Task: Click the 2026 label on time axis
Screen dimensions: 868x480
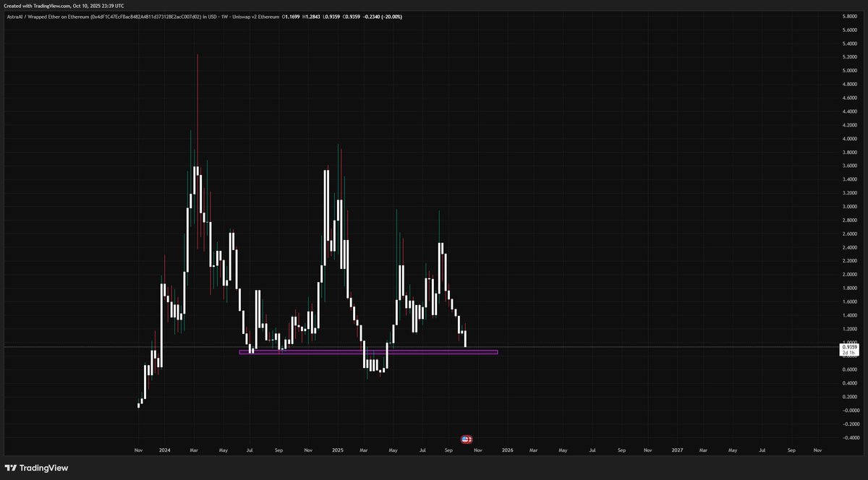Action: [x=508, y=450]
